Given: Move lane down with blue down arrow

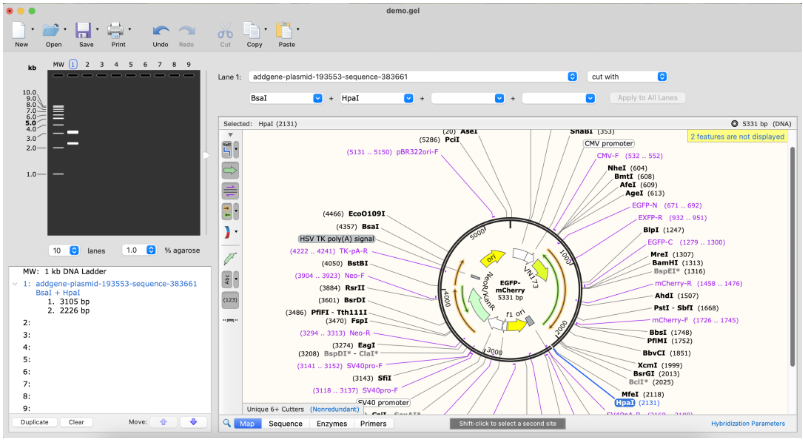Looking at the screenshot, I should tap(194, 422).
